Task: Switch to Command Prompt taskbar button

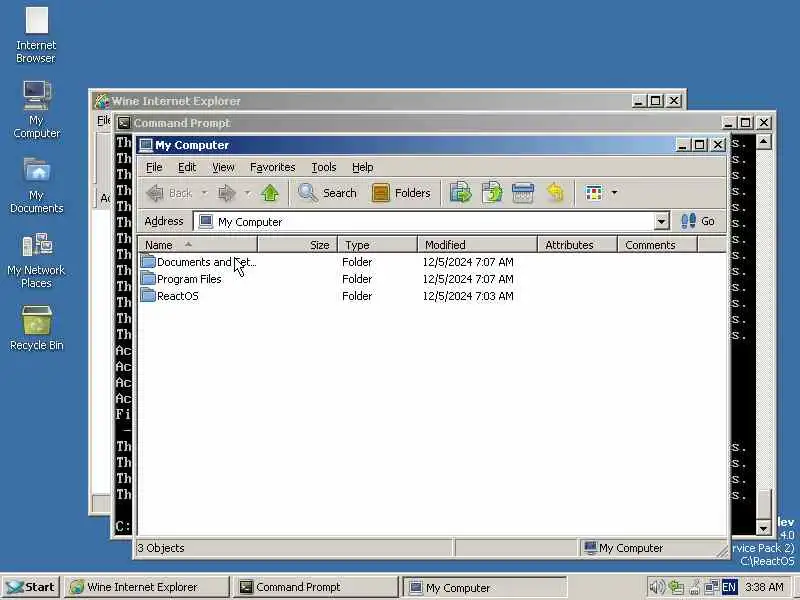Action: click(x=315, y=587)
